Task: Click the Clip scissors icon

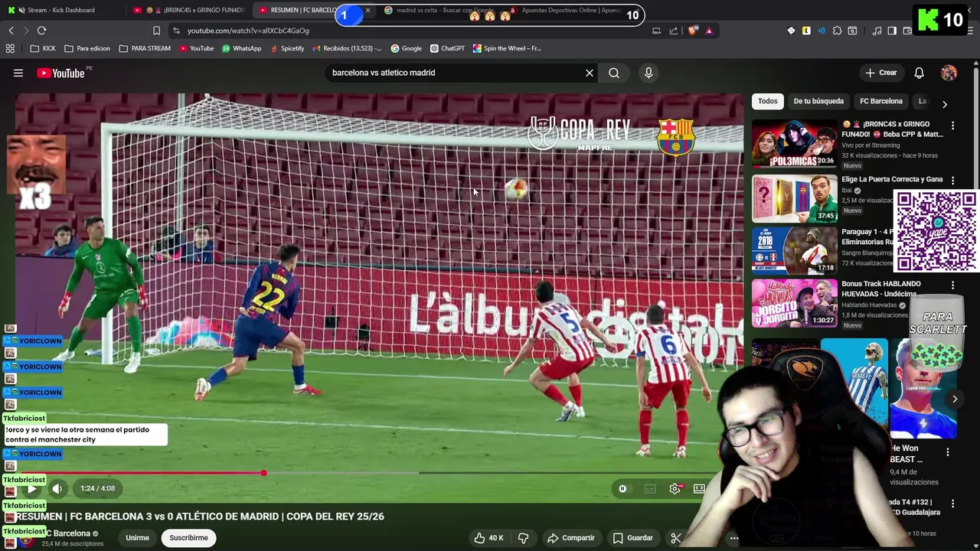Action: click(x=675, y=538)
